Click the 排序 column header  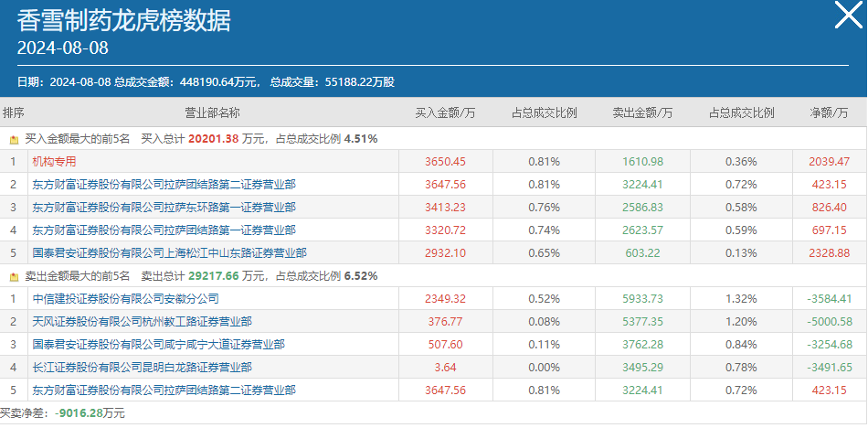(x=14, y=113)
